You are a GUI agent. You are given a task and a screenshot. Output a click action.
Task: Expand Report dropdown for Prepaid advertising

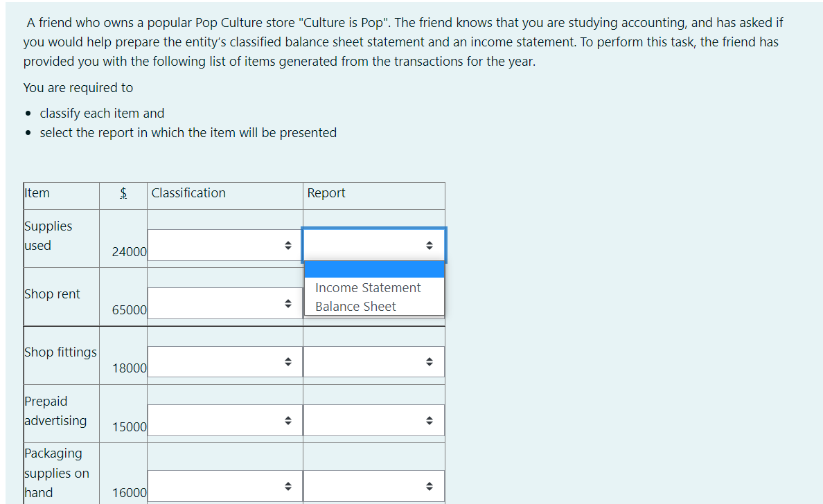pyautogui.click(x=374, y=420)
